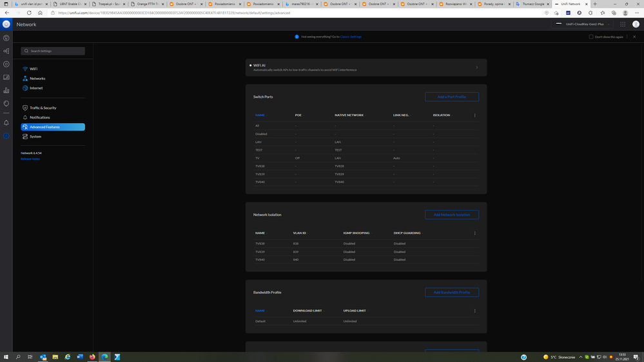The width and height of the screenshot is (644, 362).
Task: Open the UniFi-CloudKey-Gen2-Plus device dropdown
Action: 584,24
